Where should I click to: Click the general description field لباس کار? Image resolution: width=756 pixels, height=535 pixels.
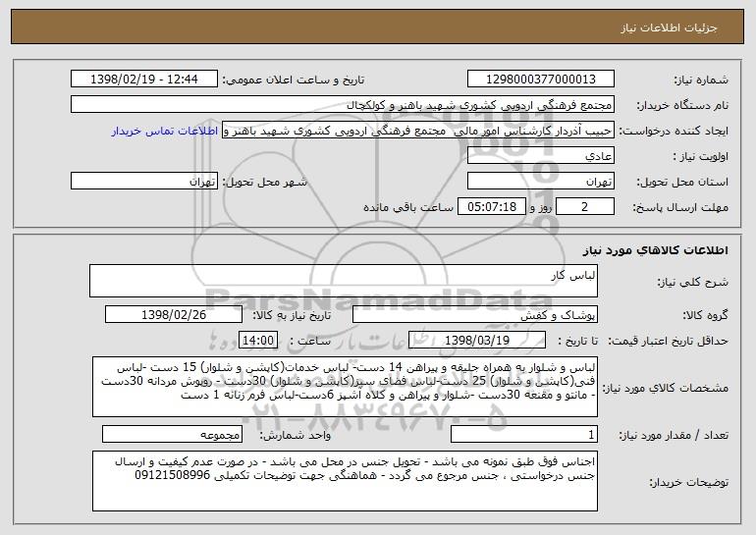pos(344,281)
